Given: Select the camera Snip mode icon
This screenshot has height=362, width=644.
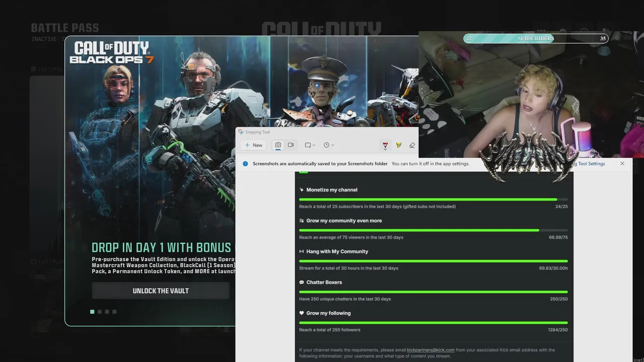Looking at the screenshot, I should pyautogui.click(x=278, y=145).
